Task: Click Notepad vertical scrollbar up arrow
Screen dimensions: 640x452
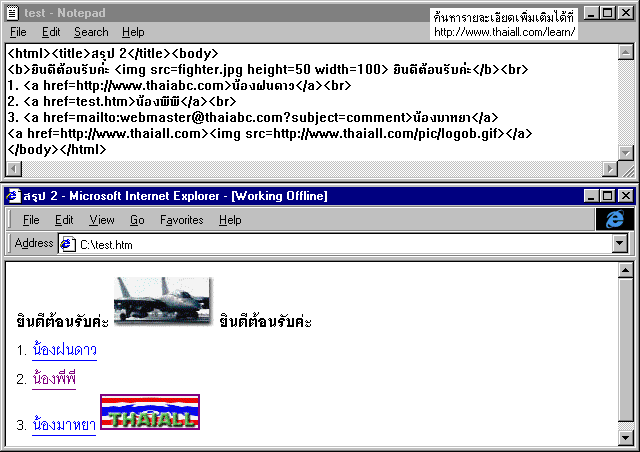Action: (x=626, y=52)
